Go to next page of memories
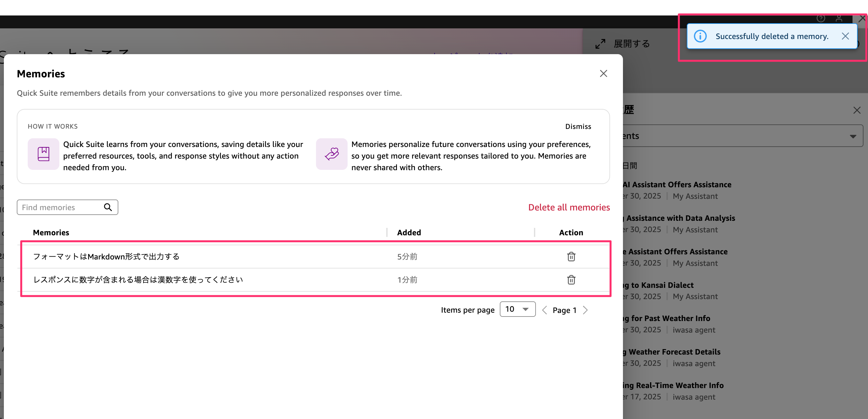The width and height of the screenshot is (868, 419). click(585, 310)
